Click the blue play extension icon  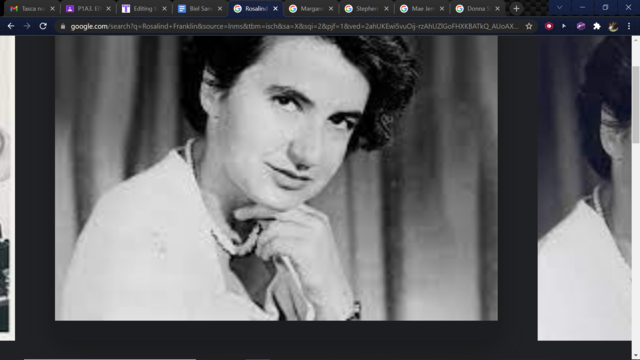[564, 26]
